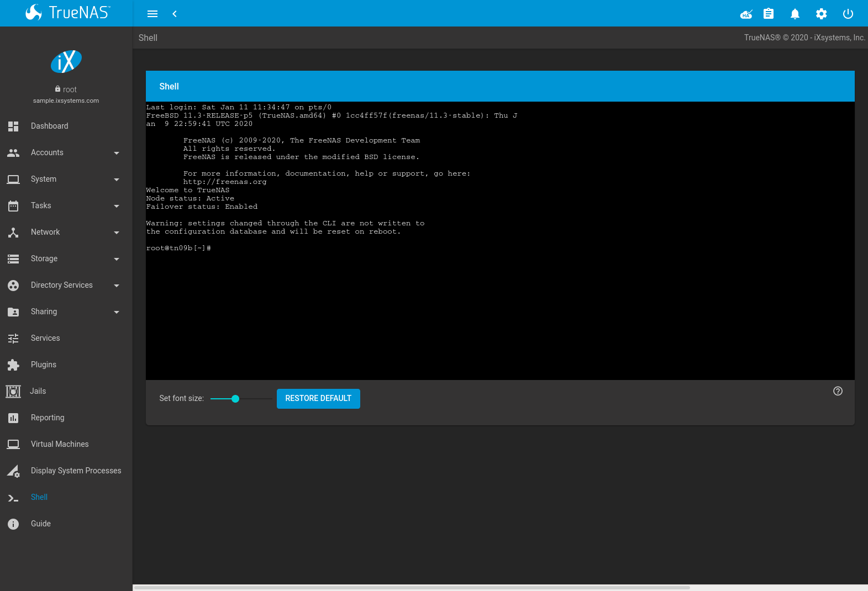Open the HA status icon
The width and height of the screenshot is (868, 591).
click(x=746, y=14)
